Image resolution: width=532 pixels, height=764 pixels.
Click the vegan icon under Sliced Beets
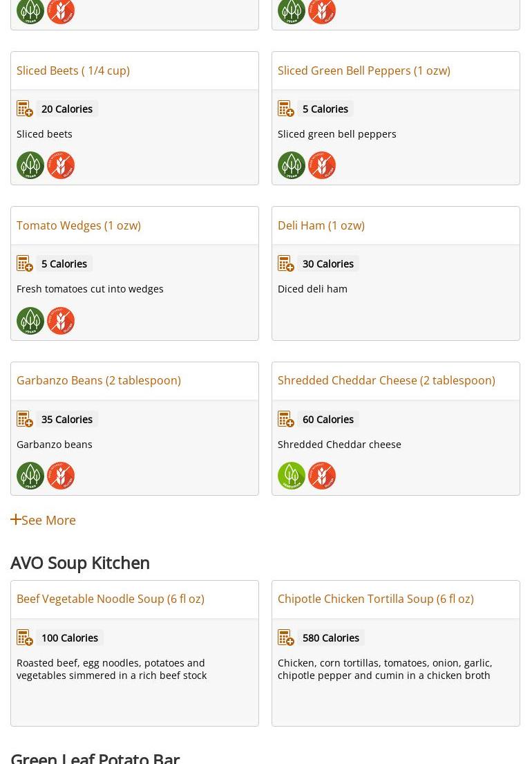coord(30,165)
